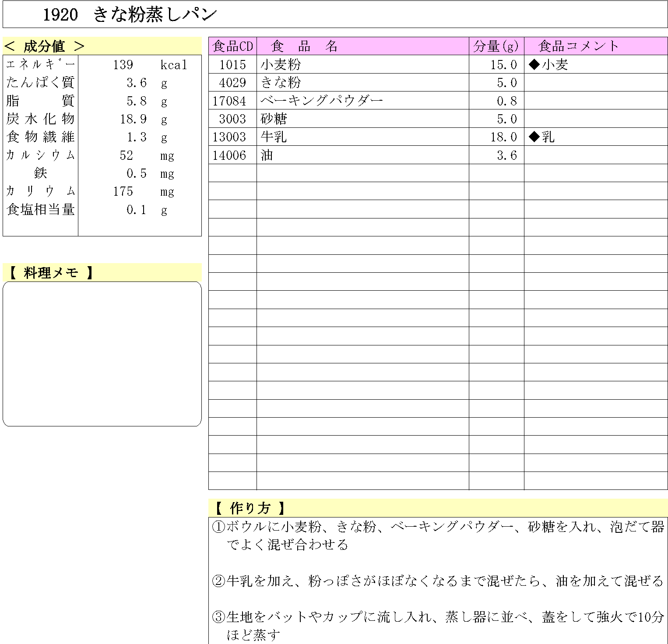Viewport: 668px width, 644px height.
Task: Click inside the empty 料理メモ text box
Action: [102, 354]
